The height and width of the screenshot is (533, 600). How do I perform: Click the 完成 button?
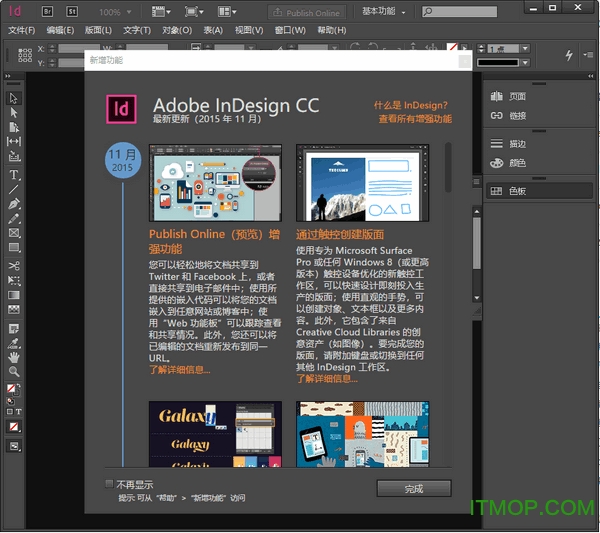(x=414, y=489)
